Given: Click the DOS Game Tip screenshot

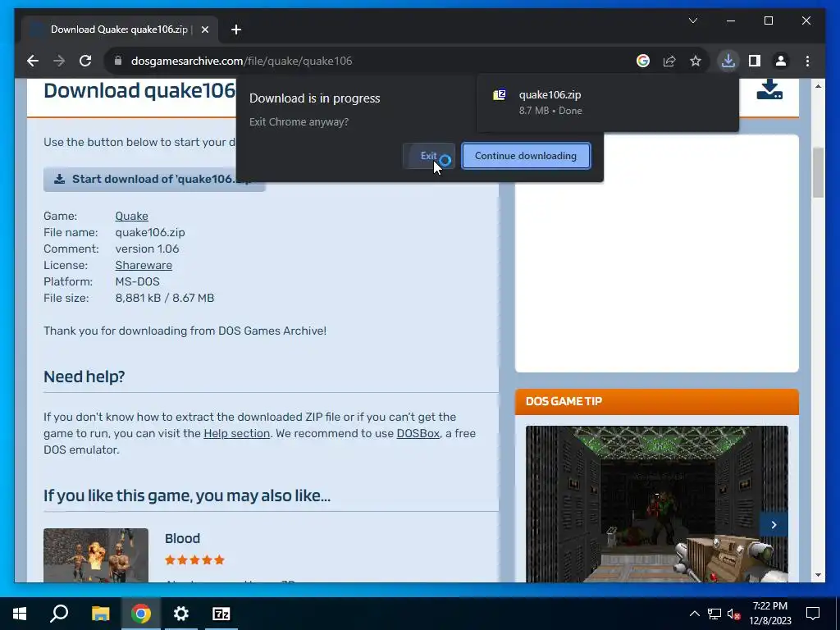Looking at the screenshot, I should [657, 504].
